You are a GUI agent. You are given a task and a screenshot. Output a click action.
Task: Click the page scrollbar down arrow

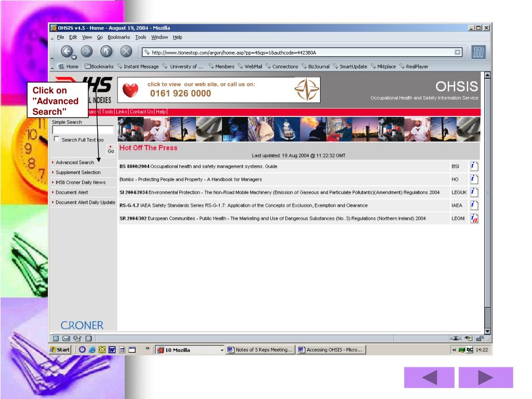point(487,331)
